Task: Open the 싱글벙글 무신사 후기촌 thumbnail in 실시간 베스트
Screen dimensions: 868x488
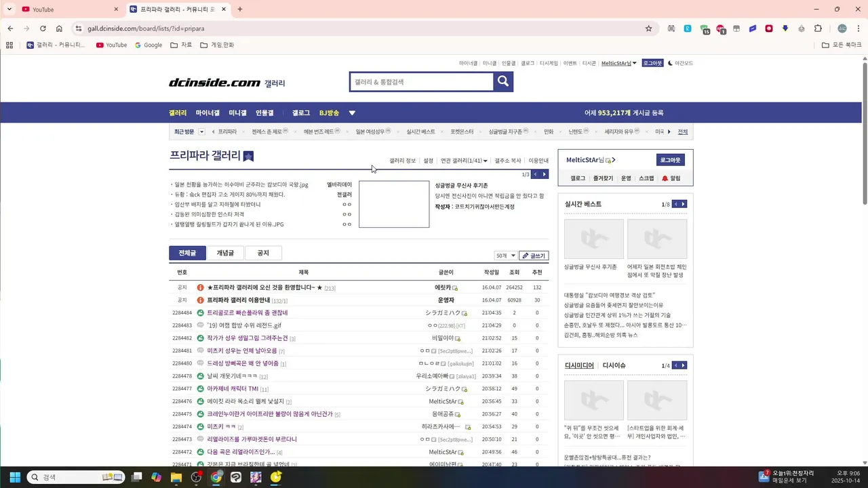Action: pyautogui.click(x=593, y=239)
